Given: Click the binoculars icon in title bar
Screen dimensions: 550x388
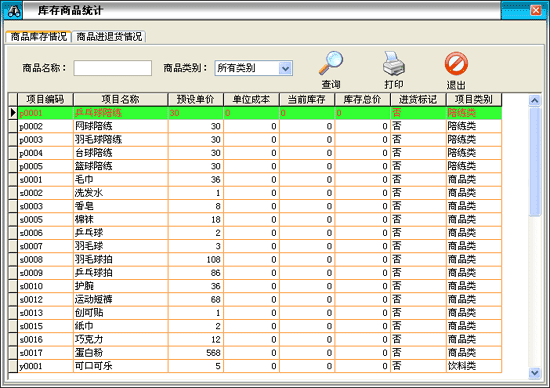Looking at the screenshot, I should point(13,11).
